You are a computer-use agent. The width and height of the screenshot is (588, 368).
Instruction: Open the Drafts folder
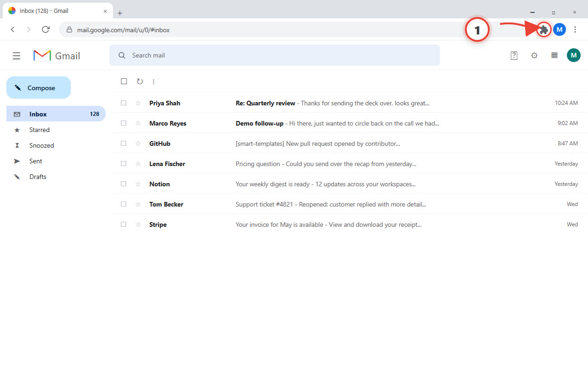(56, 177)
